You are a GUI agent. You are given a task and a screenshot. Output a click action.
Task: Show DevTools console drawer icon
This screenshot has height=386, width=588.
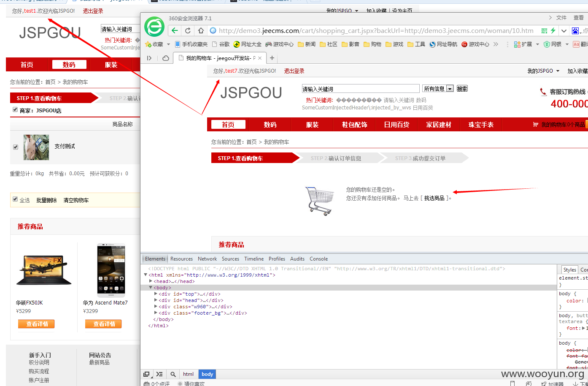(159, 374)
